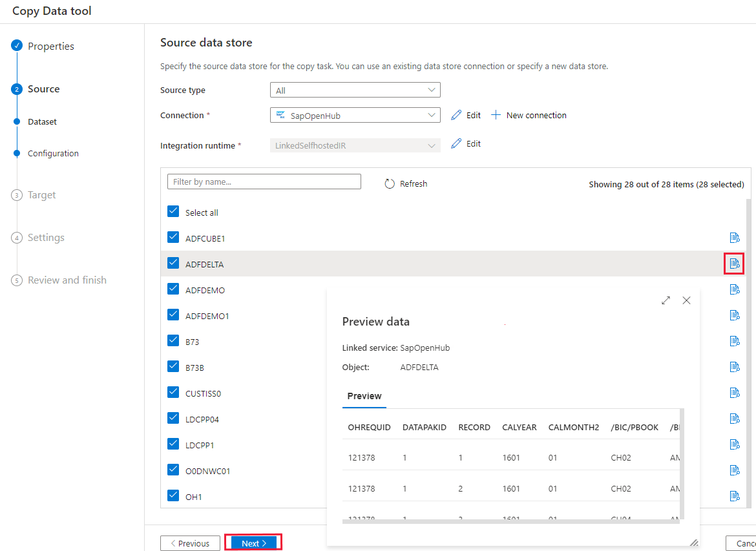Open the Connection dropdown

(354, 114)
